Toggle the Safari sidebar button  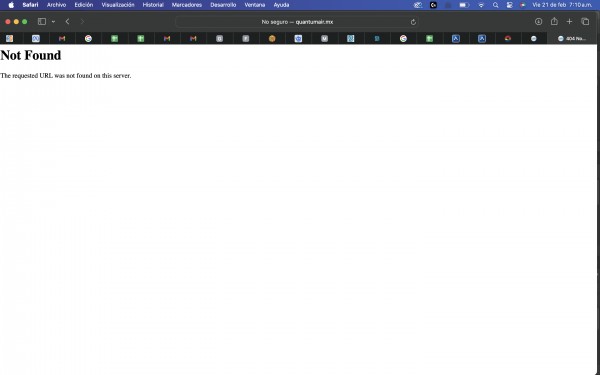point(42,22)
